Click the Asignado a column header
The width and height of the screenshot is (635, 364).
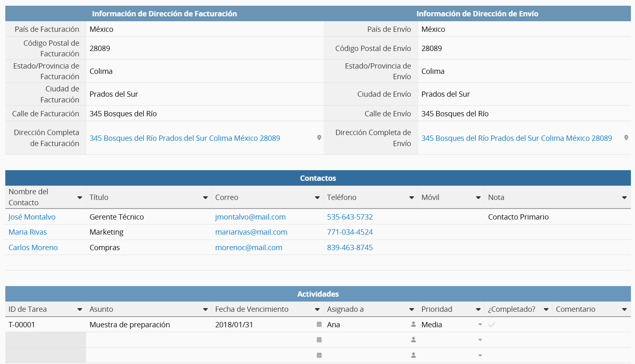tap(345, 309)
